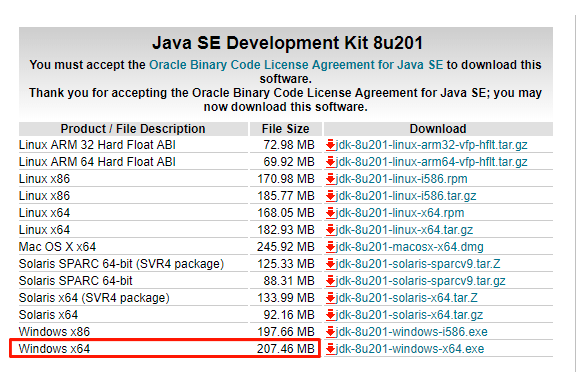Download jdk-8u201-linux-i586.rpm file

tap(402, 179)
